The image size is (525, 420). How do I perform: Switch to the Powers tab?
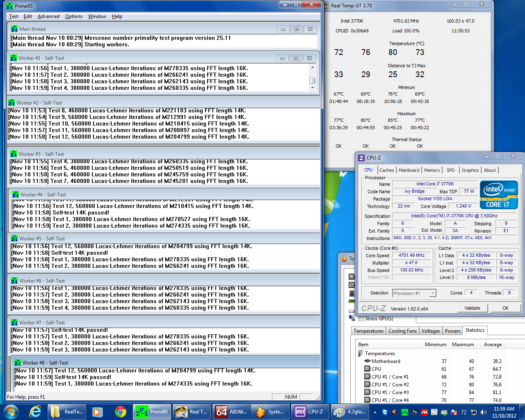tap(453, 331)
